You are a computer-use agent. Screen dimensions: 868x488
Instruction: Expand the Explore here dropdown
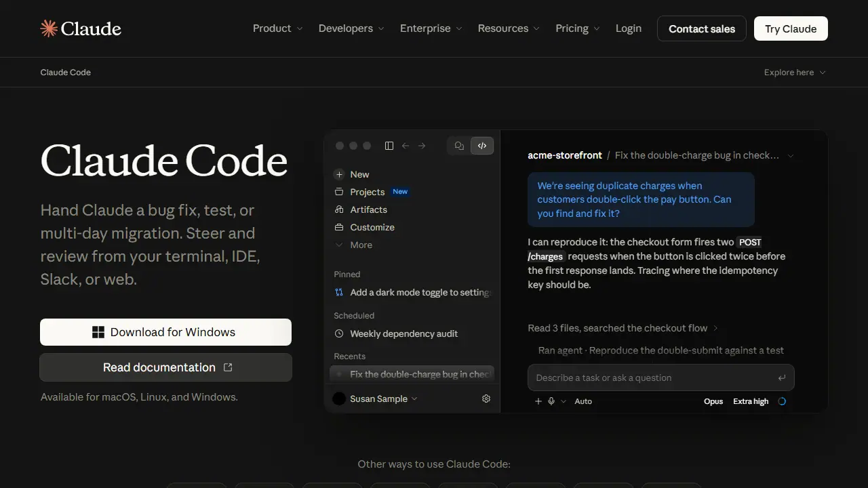click(795, 73)
